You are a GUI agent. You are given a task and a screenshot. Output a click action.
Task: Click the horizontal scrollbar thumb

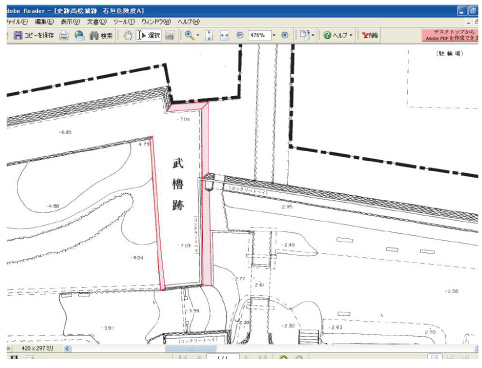191,348
